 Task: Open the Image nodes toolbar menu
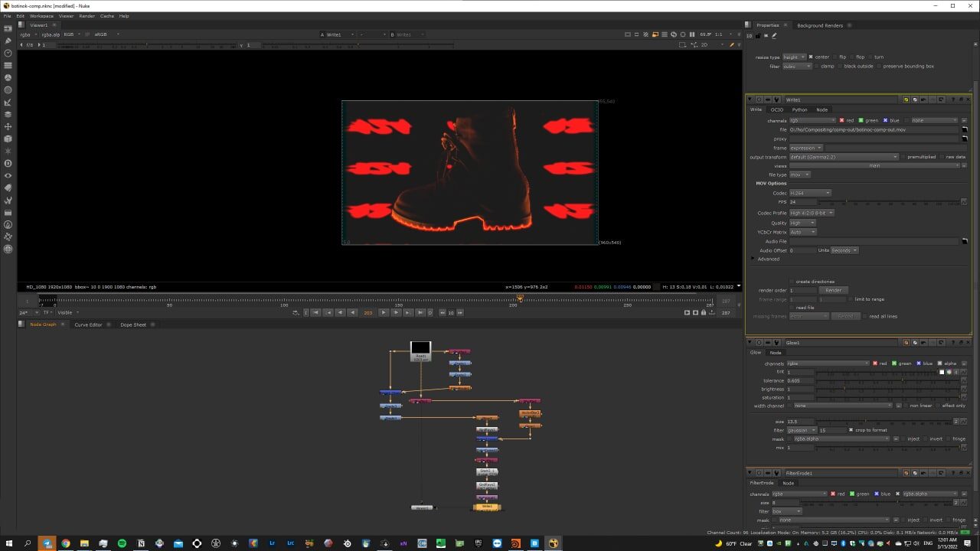pyautogui.click(x=8, y=28)
